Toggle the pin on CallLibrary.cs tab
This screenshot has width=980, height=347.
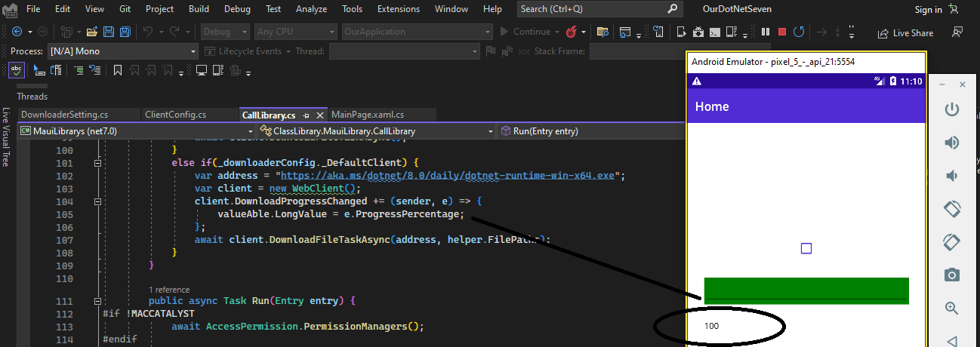coord(306,115)
